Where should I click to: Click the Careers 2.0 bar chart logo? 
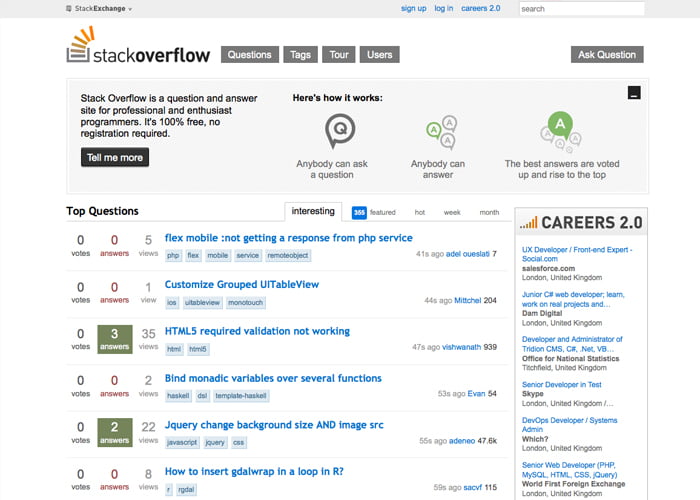click(x=529, y=222)
